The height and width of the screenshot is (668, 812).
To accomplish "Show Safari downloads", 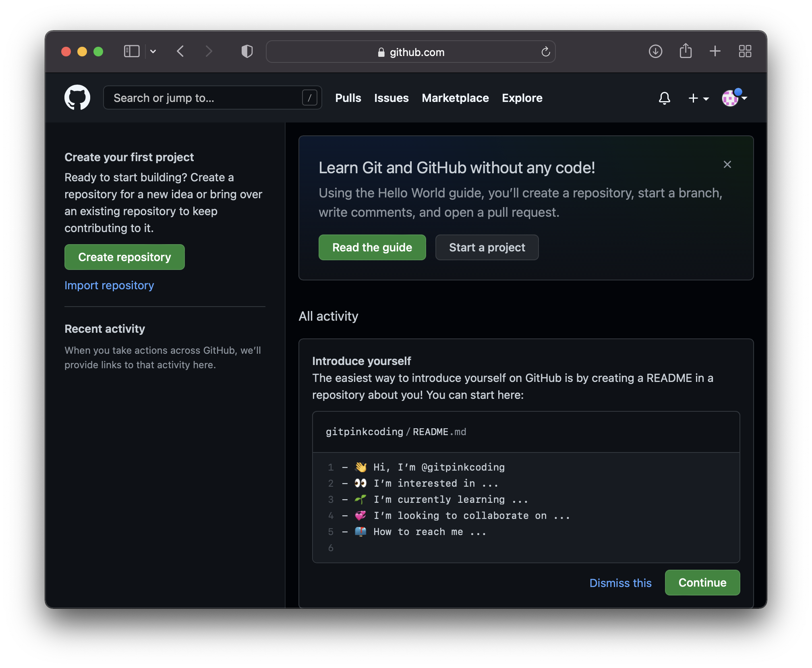I will click(655, 51).
